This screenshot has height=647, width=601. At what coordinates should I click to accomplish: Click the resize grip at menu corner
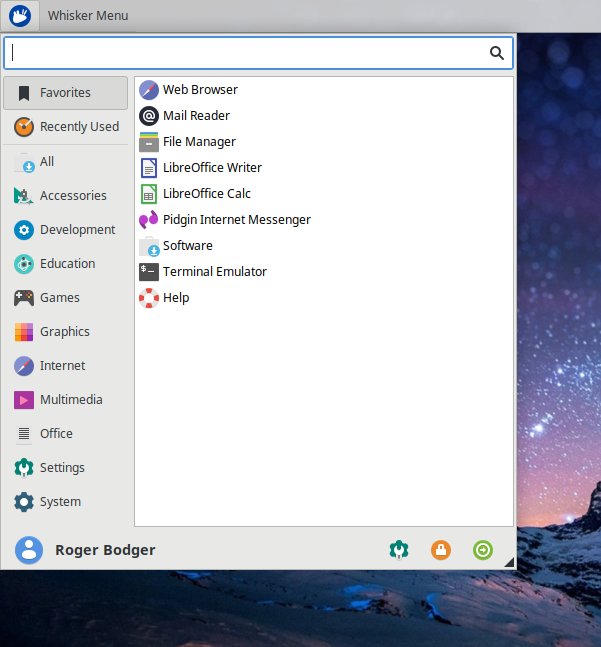[x=509, y=563]
